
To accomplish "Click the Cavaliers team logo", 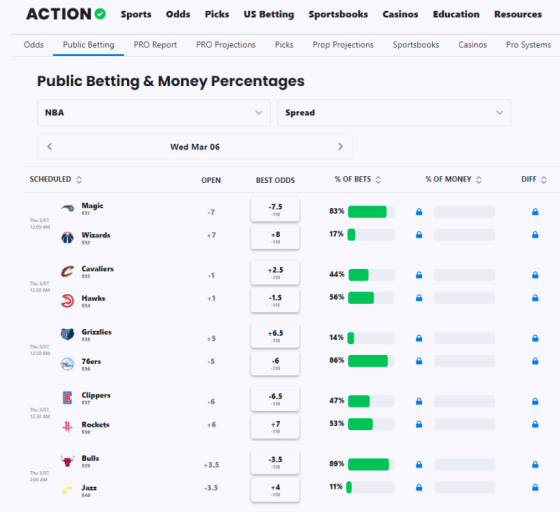I will [x=68, y=271].
